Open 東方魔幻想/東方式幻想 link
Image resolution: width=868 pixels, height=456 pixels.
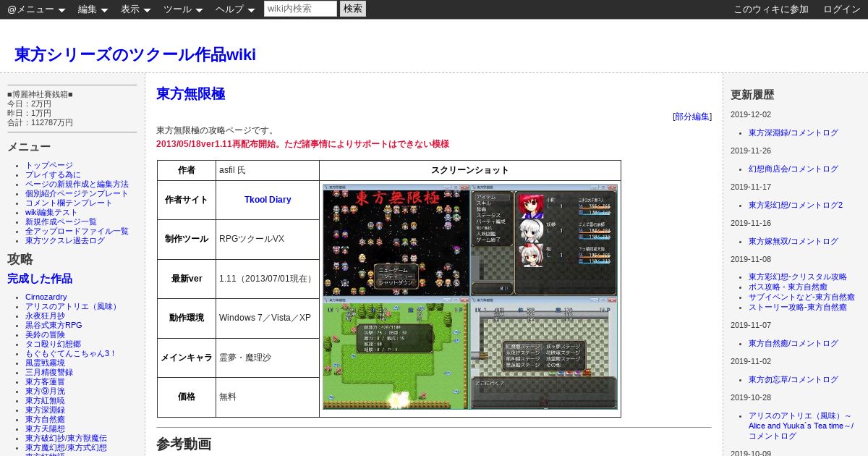[x=66, y=448]
